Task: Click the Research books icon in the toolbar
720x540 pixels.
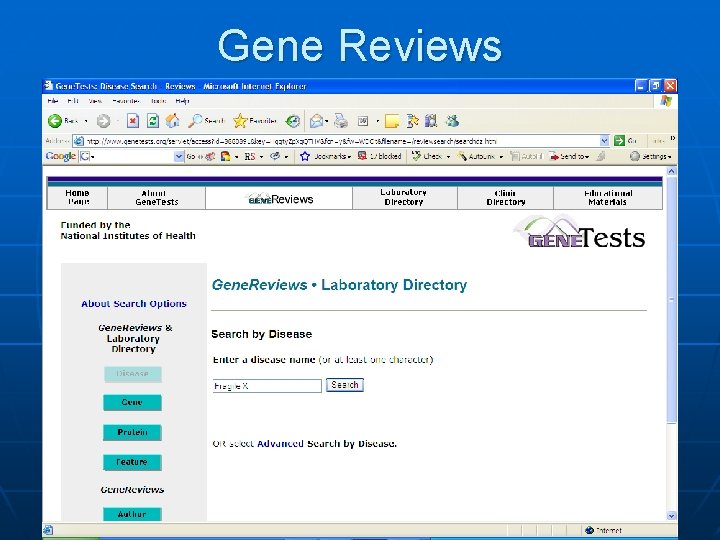Action: tap(431, 121)
